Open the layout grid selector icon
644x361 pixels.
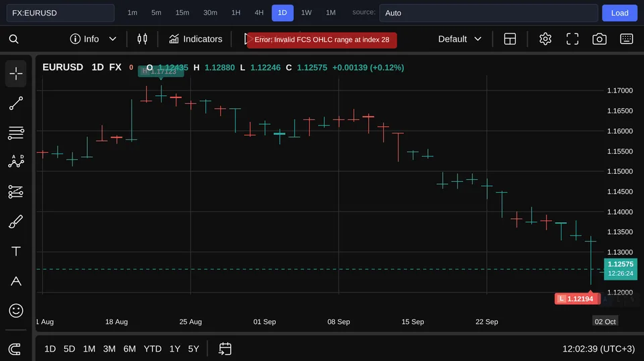coord(510,39)
